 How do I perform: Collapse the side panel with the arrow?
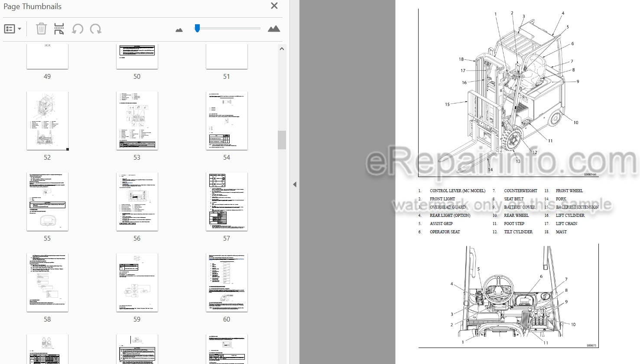[295, 184]
